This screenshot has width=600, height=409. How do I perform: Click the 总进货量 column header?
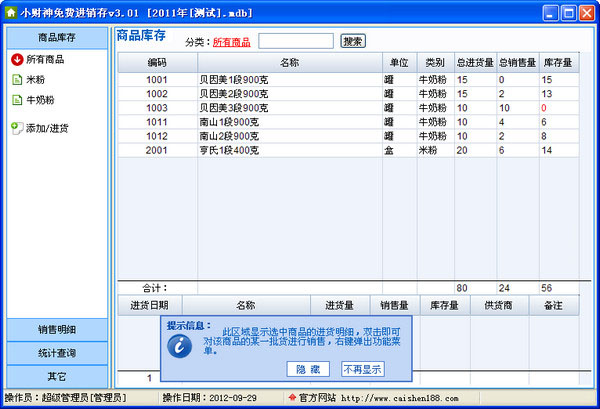coord(475,63)
